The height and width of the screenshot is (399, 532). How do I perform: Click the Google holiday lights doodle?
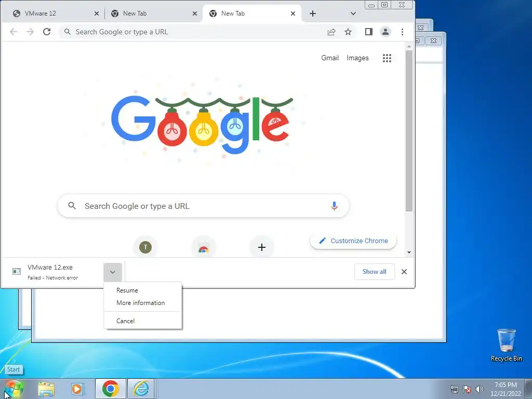pyautogui.click(x=202, y=124)
